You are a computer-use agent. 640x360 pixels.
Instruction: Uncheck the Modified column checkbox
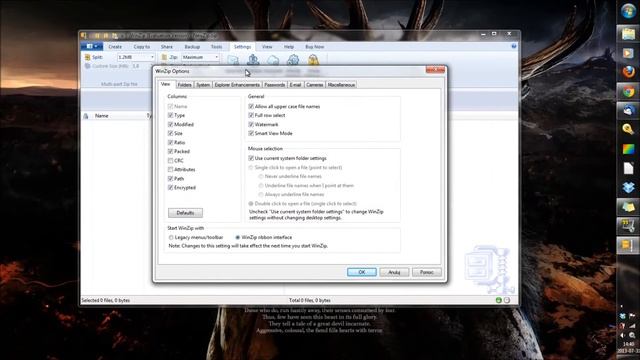click(x=170, y=124)
